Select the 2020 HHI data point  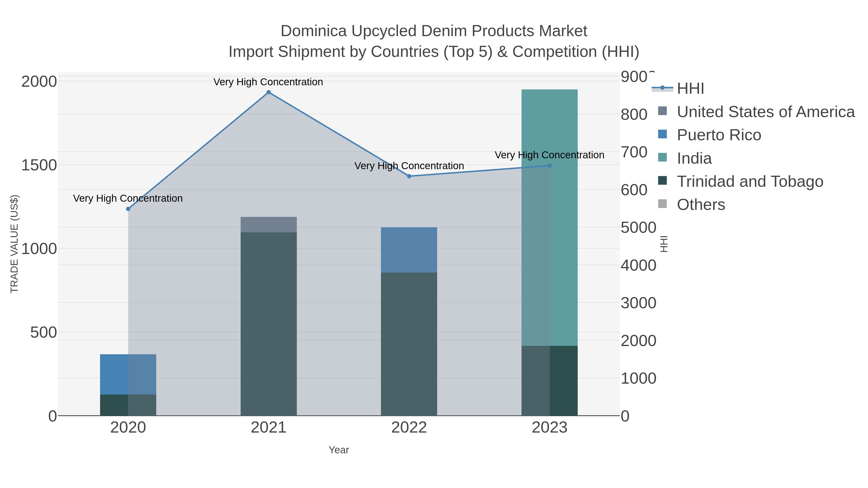point(128,209)
